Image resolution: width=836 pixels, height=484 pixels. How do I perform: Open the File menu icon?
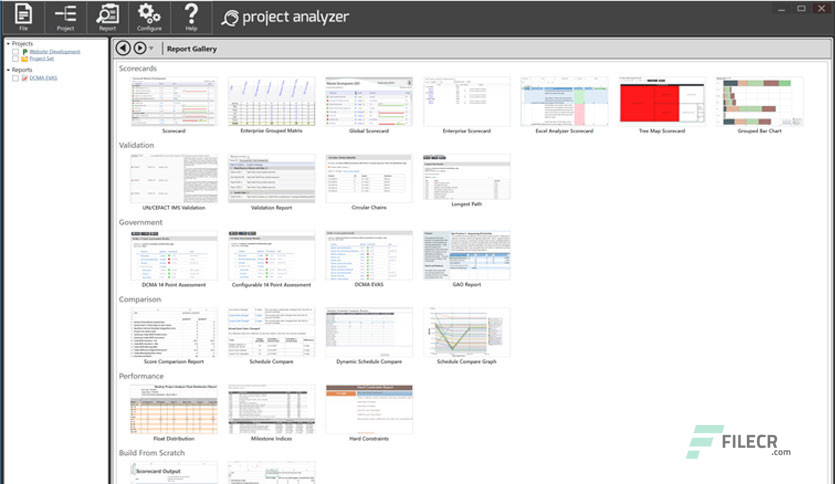coord(23,17)
